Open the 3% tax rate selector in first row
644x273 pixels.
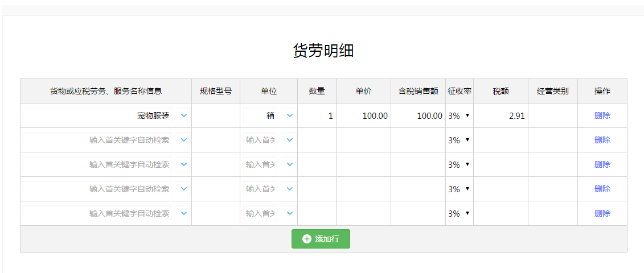pyautogui.click(x=459, y=116)
